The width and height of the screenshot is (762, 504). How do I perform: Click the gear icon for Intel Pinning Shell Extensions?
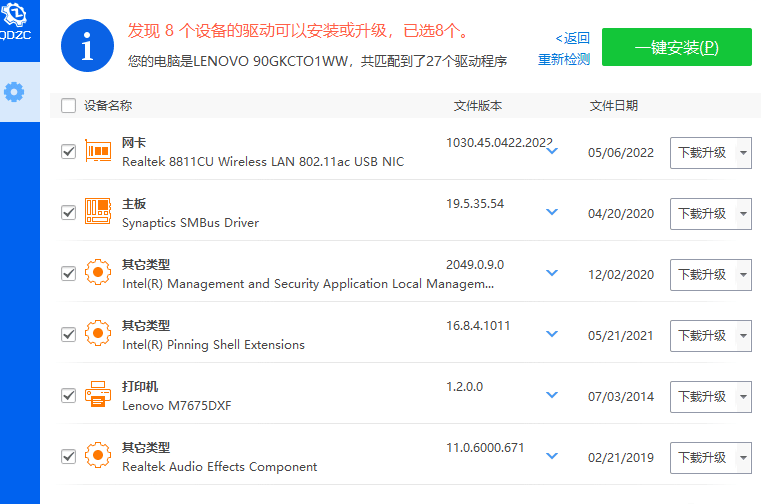[98, 333]
